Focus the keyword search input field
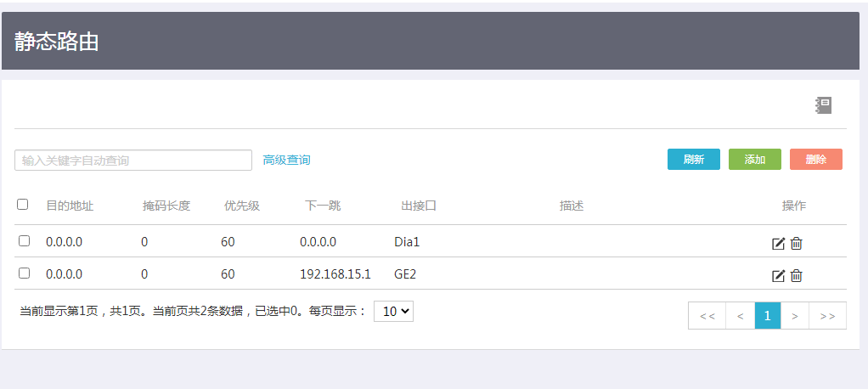 point(133,161)
